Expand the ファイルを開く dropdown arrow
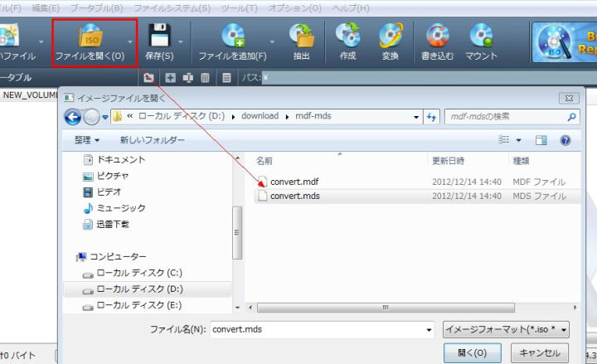 [x=131, y=41]
